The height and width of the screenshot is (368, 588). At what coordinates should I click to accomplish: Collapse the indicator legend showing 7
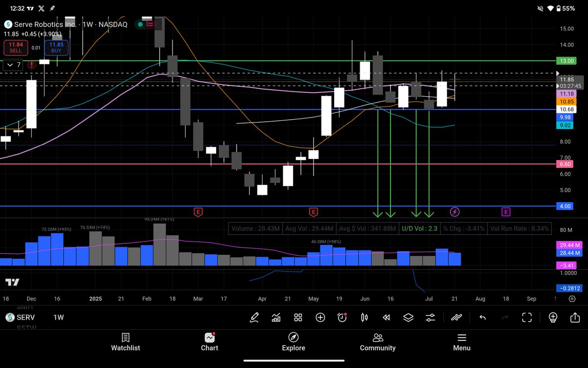click(x=13, y=65)
